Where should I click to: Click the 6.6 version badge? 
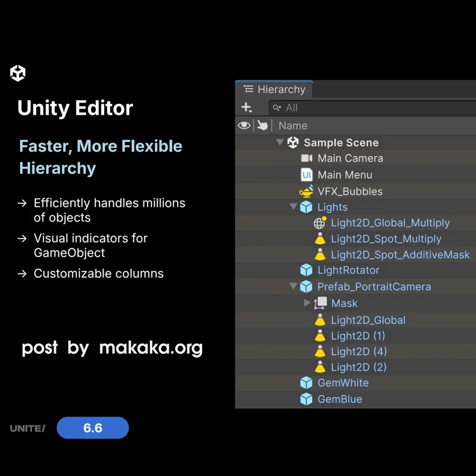click(93, 428)
